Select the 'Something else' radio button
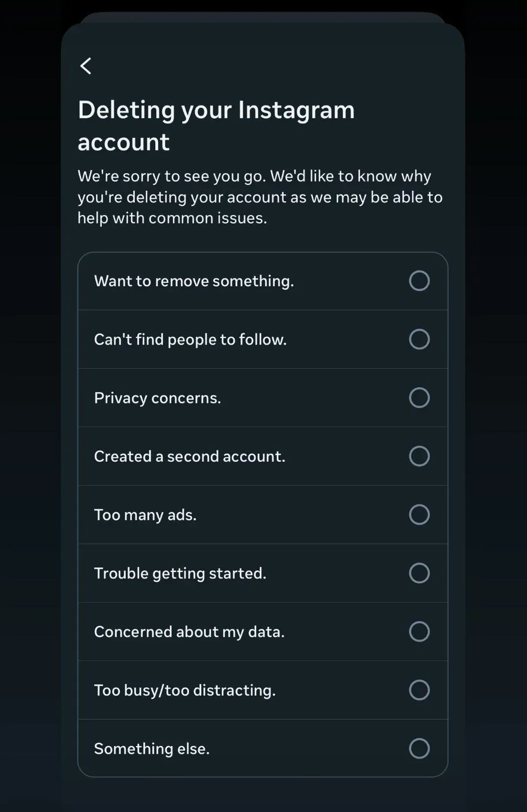The height and width of the screenshot is (812, 527). [419, 748]
